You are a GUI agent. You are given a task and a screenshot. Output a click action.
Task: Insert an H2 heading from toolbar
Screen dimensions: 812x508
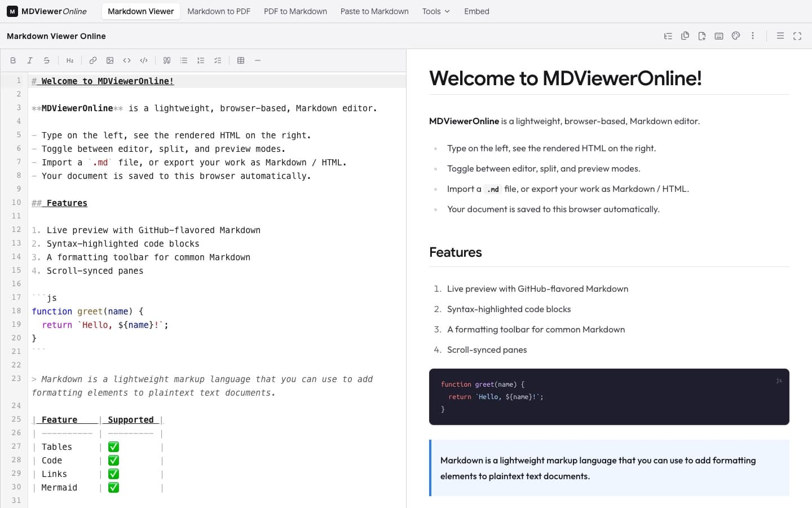click(x=70, y=60)
